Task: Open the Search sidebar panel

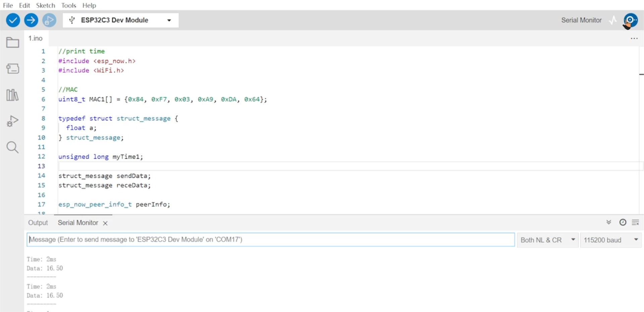Action: pos(13,147)
